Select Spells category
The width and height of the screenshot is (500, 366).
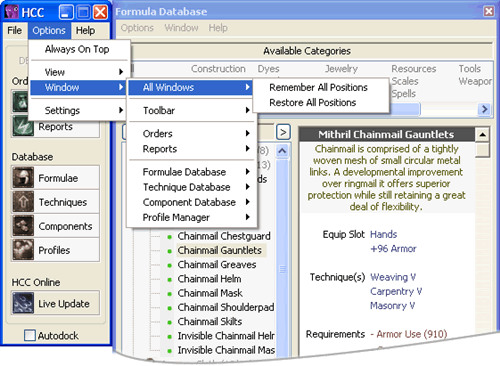(403, 94)
